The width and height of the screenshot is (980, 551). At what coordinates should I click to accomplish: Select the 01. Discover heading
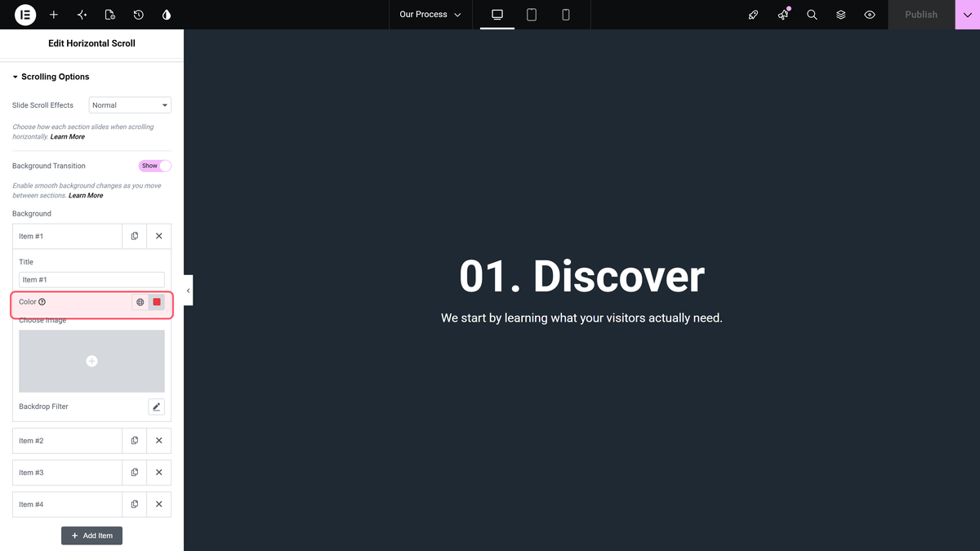click(581, 276)
